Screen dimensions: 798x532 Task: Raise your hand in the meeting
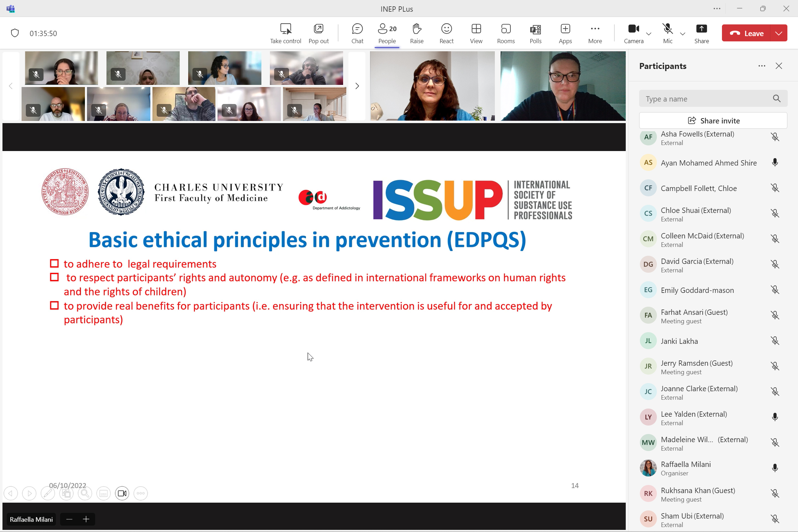(x=416, y=33)
